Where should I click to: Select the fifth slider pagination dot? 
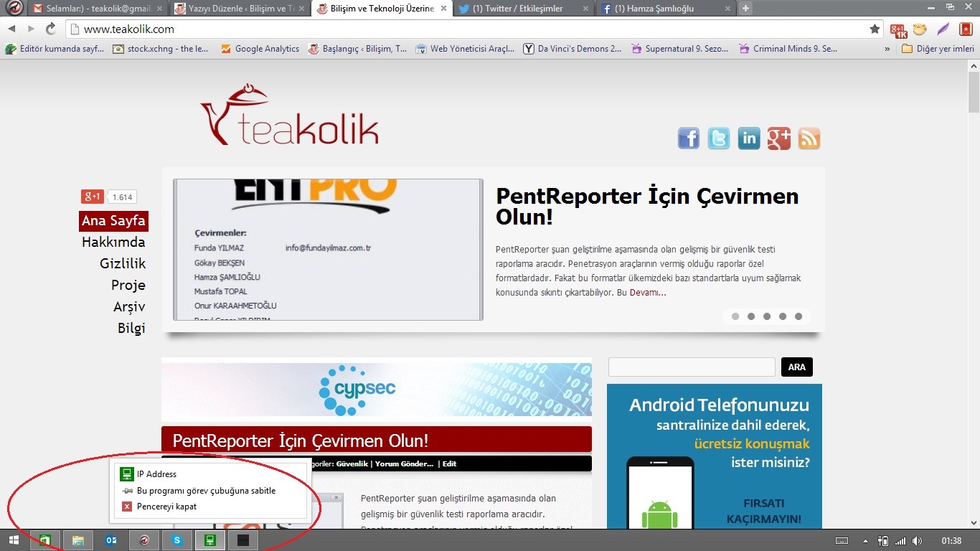click(798, 316)
